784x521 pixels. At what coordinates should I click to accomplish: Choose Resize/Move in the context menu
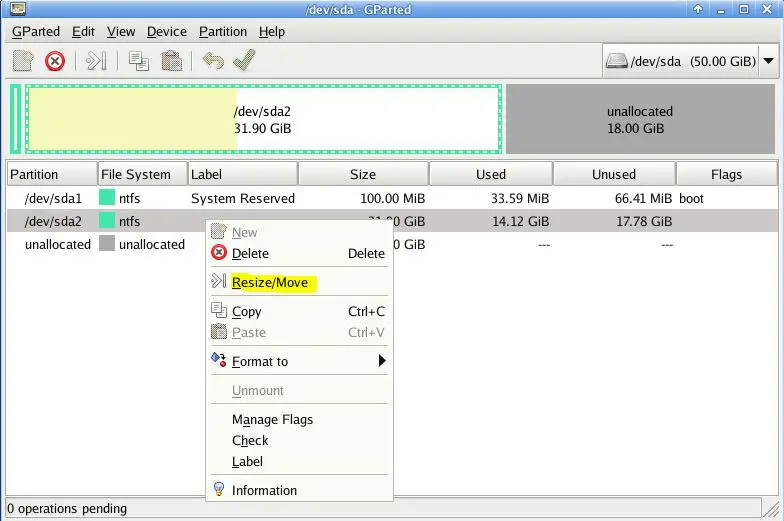pyautogui.click(x=299, y=282)
